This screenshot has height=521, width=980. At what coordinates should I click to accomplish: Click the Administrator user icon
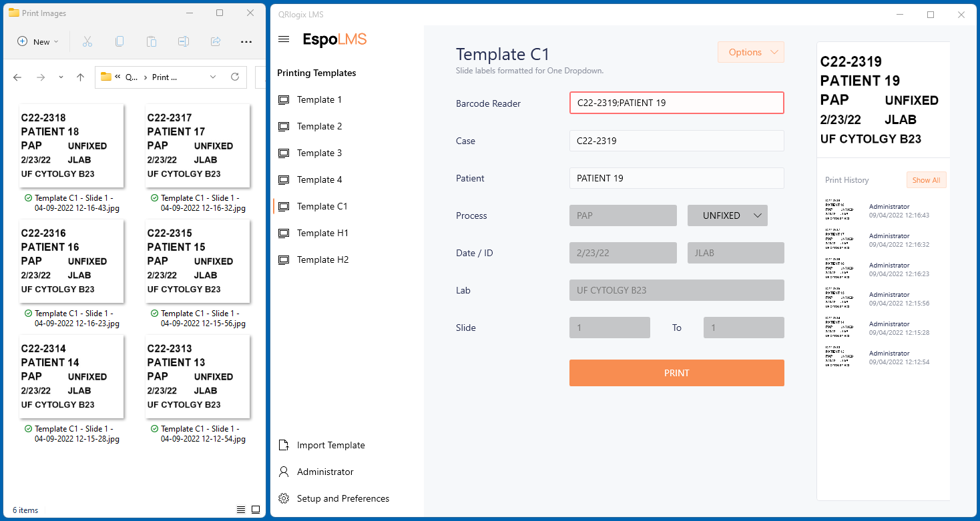[284, 472]
